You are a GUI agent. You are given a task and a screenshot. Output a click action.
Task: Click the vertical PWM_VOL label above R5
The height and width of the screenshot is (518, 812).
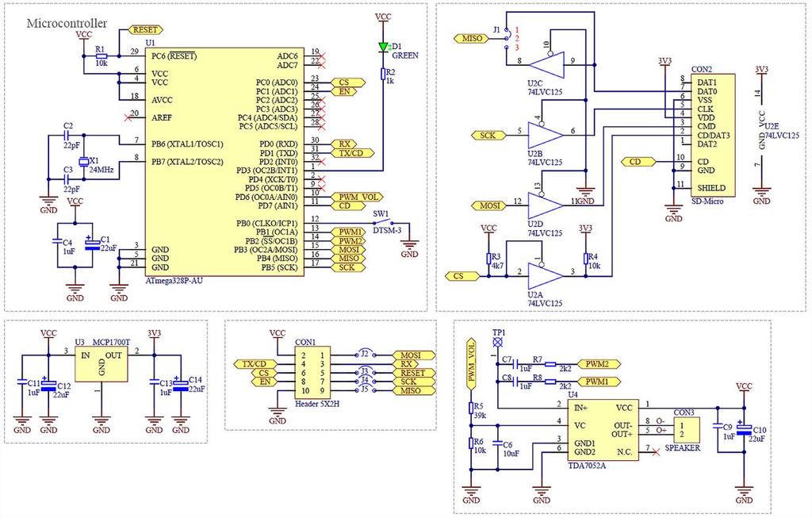471,365
